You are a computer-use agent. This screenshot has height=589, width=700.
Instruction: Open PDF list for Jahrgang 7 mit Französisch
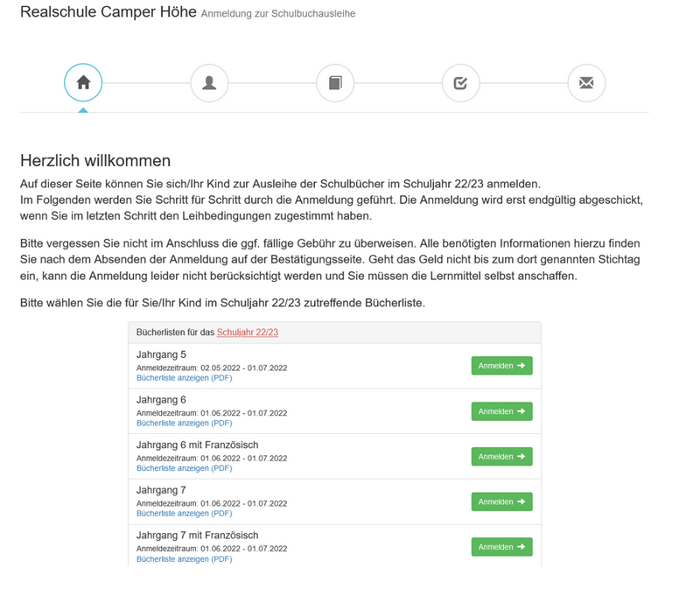pyautogui.click(x=184, y=558)
